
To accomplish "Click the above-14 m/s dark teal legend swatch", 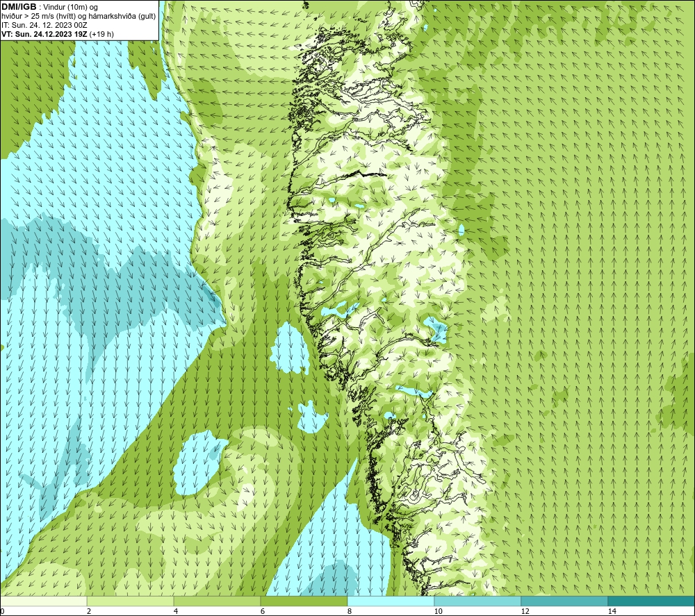I will [x=652, y=601].
